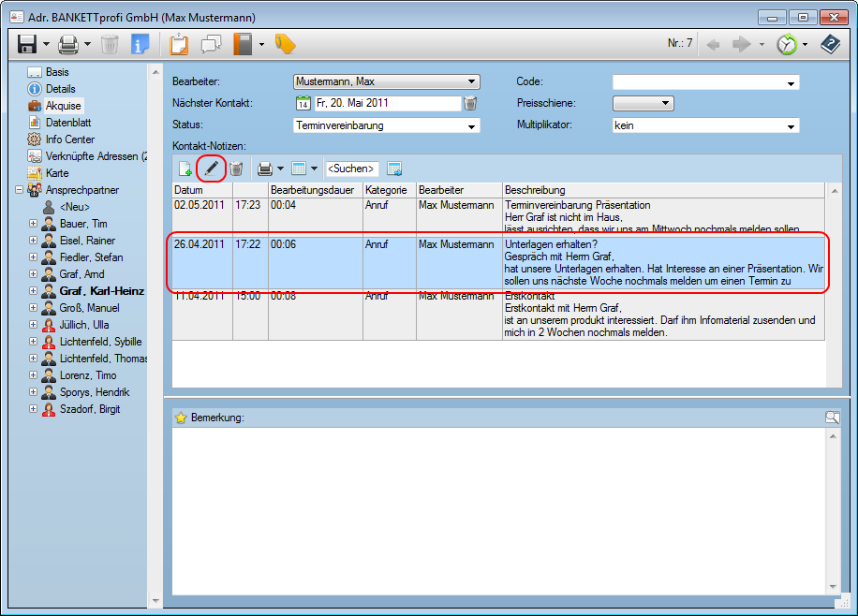This screenshot has width=858, height=616.
Task: Click the printer icon in main toolbar
Action: pyautogui.click(x=68, y=44)
